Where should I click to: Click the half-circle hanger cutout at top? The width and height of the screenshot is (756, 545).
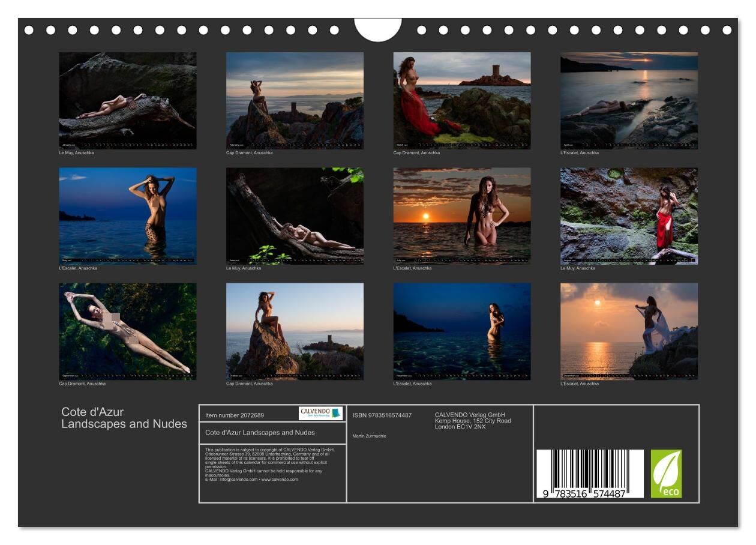tap(378, 29)
